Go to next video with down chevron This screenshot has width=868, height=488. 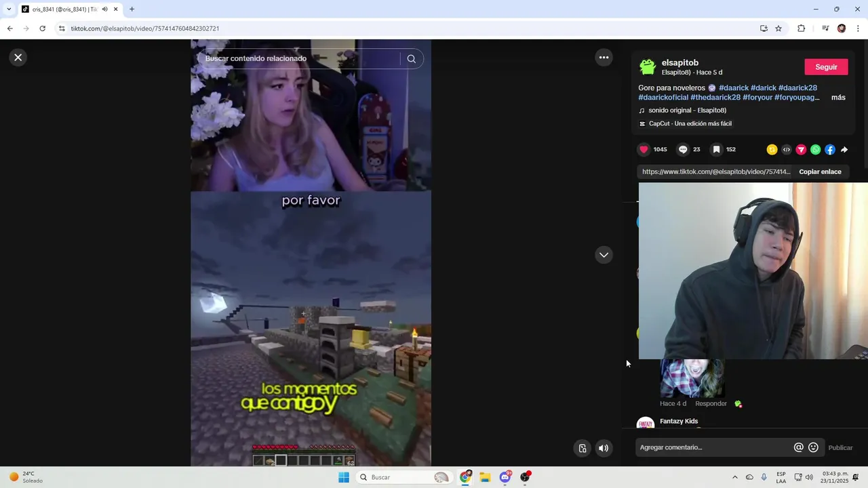(x=604, y=255)
